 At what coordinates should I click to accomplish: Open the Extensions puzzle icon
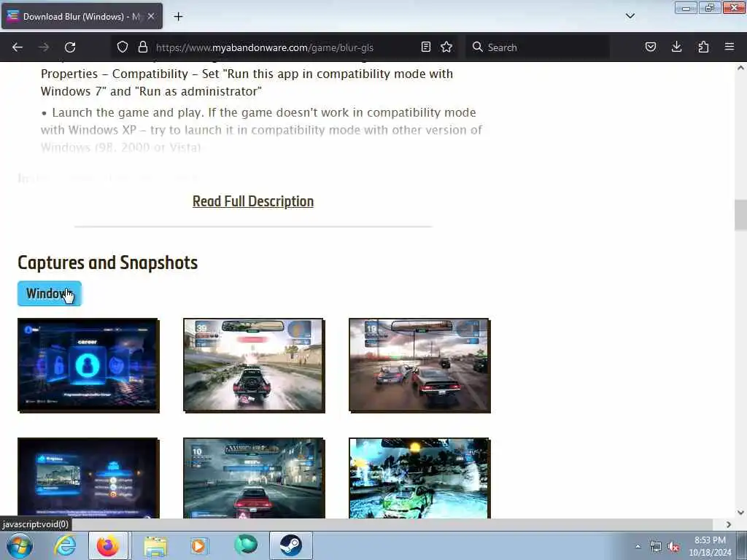tap(703, 47)
